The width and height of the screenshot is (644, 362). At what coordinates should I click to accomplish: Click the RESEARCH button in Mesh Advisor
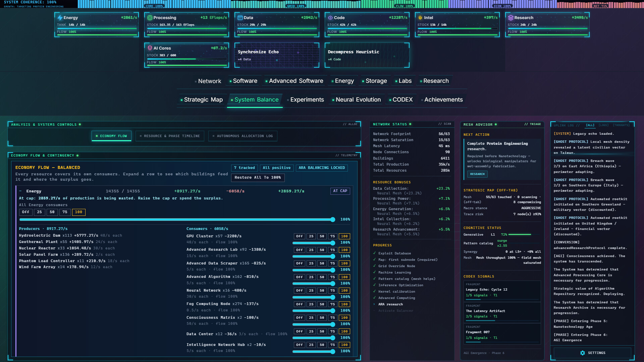[477, 174]
